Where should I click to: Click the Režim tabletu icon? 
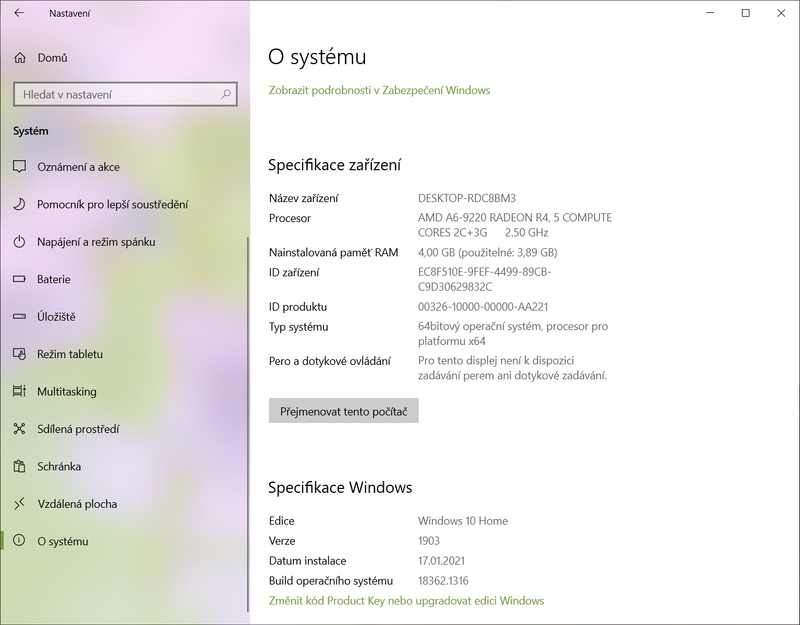tap(19, 354)
